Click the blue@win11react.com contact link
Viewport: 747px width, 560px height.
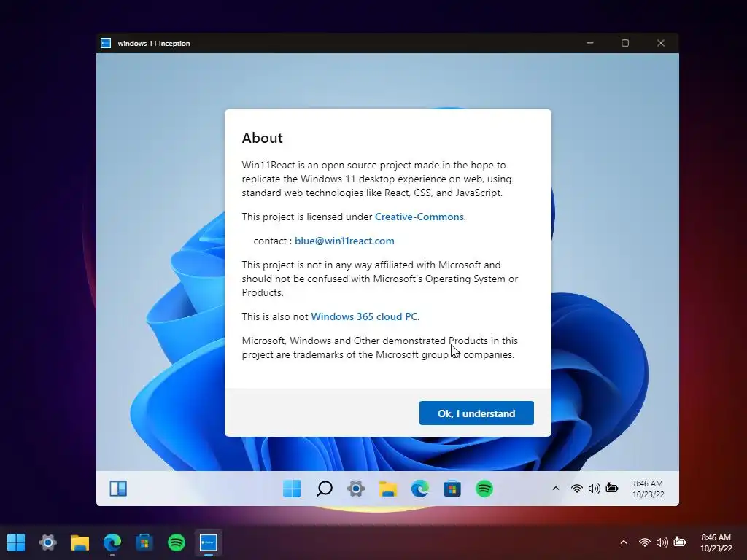[x=344, y=241]
